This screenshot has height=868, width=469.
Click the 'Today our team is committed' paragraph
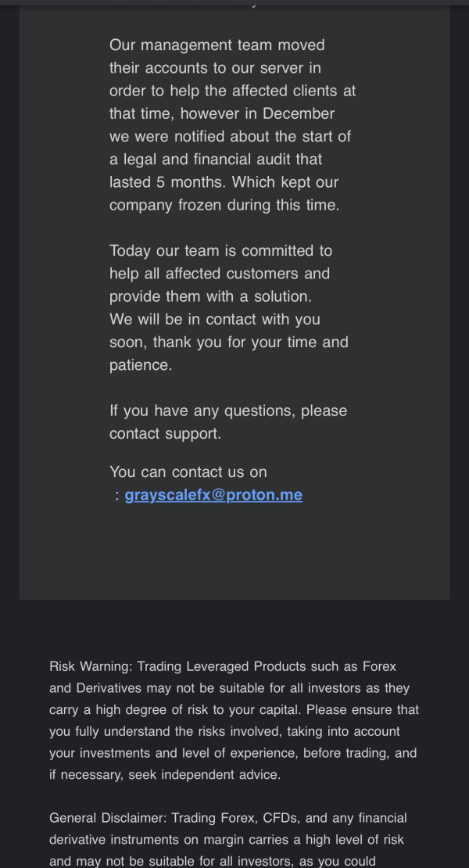(x=229, y=308)
